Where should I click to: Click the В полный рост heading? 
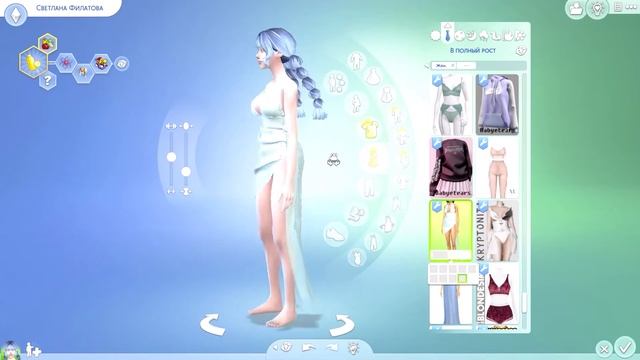click(x=473, y=51)
